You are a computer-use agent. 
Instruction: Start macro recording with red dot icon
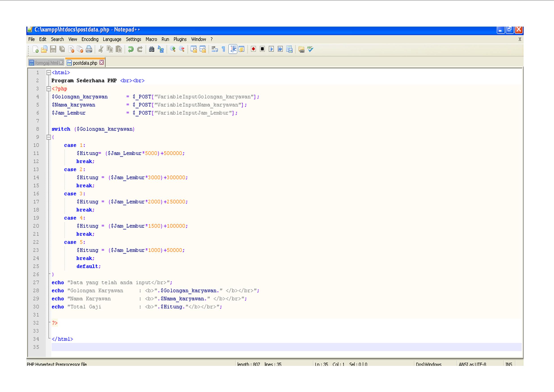pos(253,49)
